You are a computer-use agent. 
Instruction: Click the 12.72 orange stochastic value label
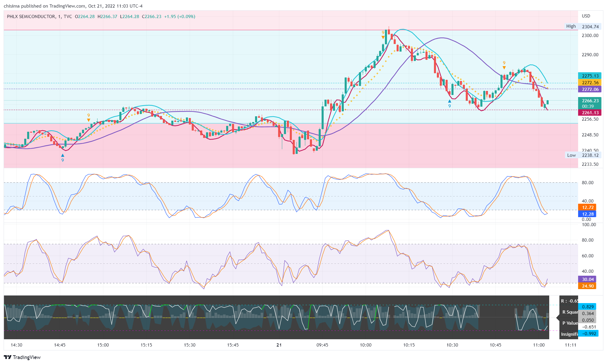(x=587, y=207)
